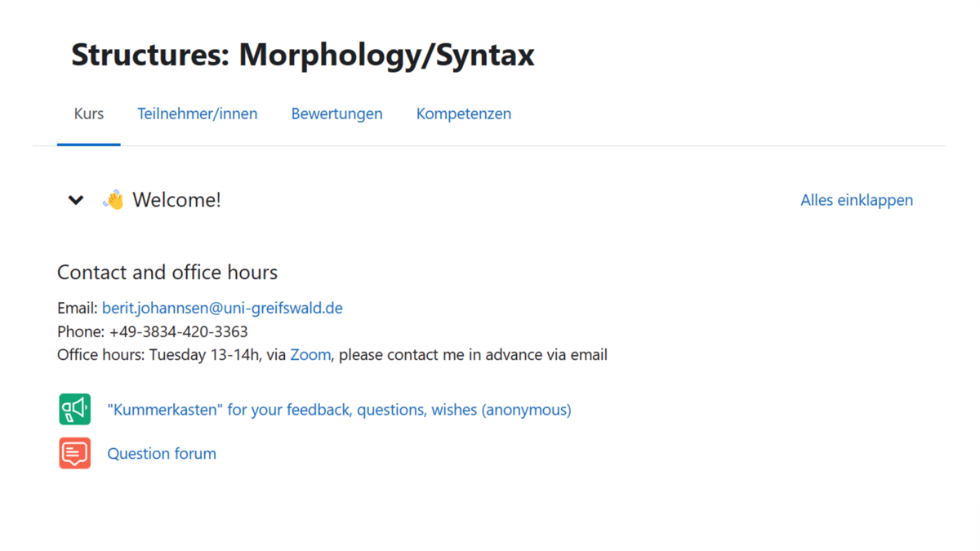This screenshot has height=551, width=980.
Task: Click the Contact and office hours heading
Action: [x=167, y=273]
